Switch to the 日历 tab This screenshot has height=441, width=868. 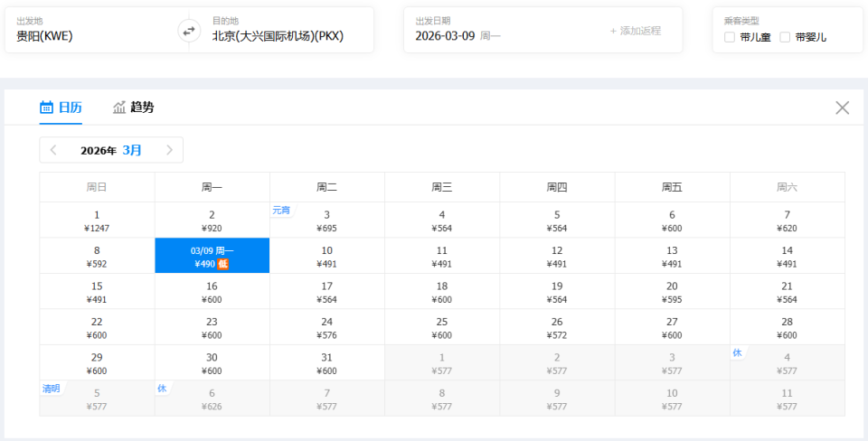tap(61, 108)
